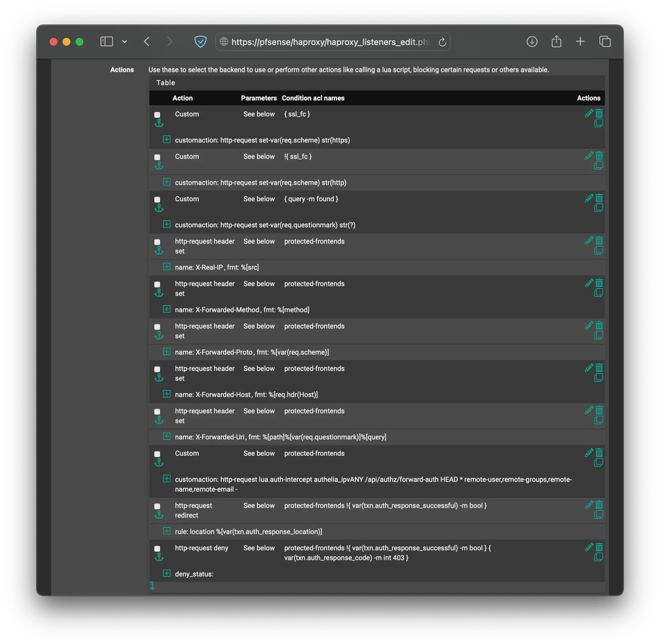Click the teal shield icon in the address bar

(200, 41)
